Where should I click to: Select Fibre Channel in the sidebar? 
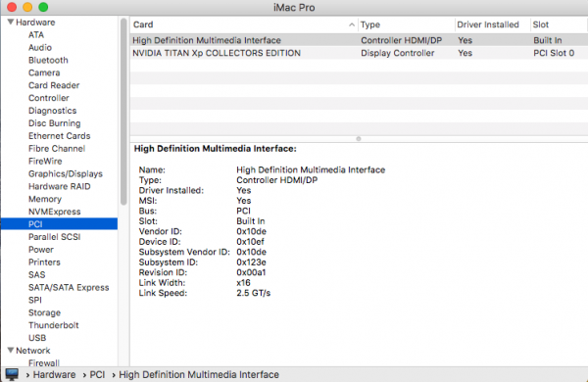tap(57, 149)
